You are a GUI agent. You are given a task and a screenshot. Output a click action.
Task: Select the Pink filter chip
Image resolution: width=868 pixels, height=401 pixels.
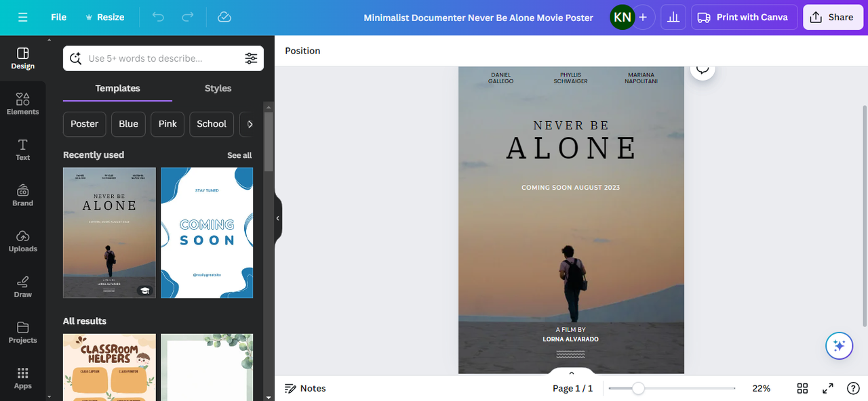[x=167, y=124]
